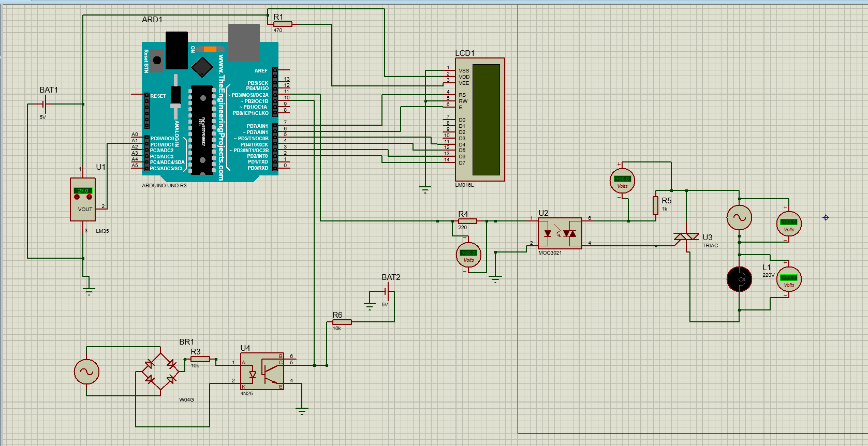Select resistor R6 10k

pyautogui.click(x=342, y=322)
